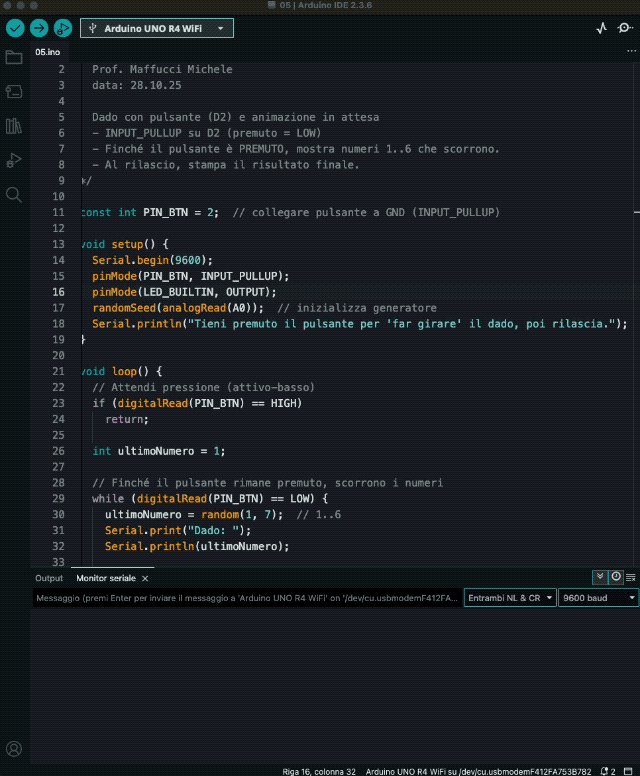Open the Debug panel in sidebar
Viewport: 640px width, 776px height.
pyautogui.click(x=14, y=160)
